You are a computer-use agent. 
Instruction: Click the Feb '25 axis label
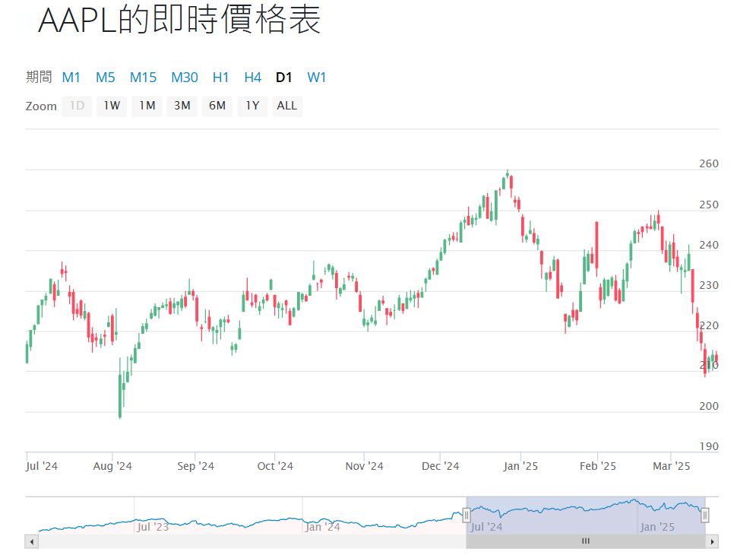click(x=597, y=466)
